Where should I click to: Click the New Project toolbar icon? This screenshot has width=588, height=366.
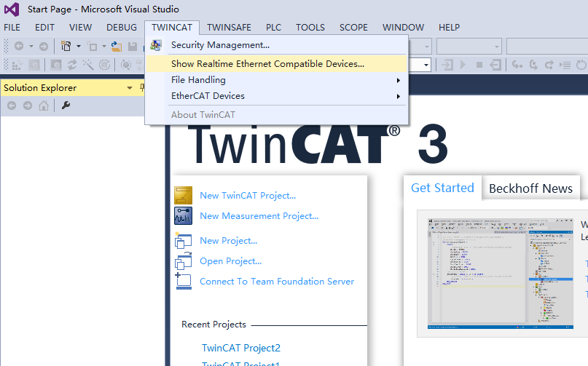pyautogui.click(x=66, y=46)
